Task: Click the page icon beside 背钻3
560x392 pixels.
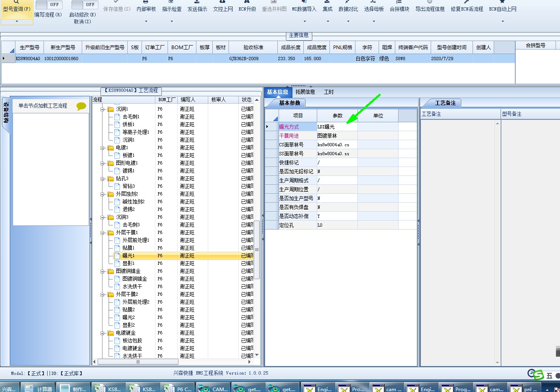Action: click(x=118, y=186)
